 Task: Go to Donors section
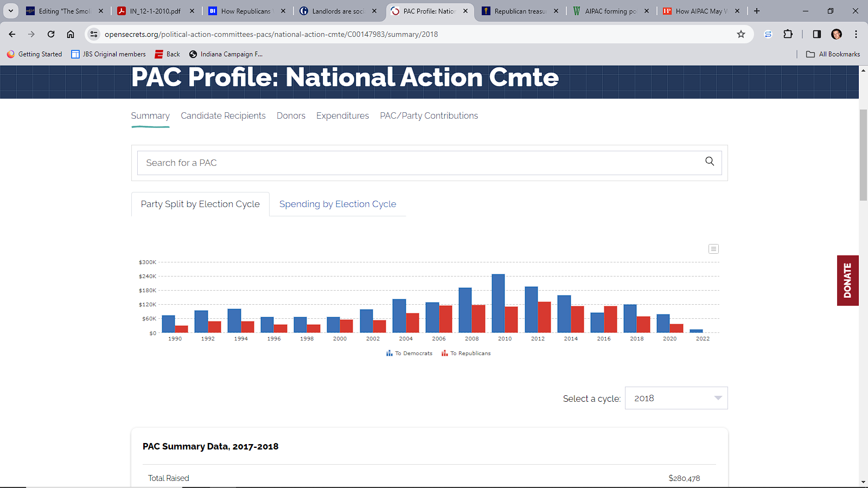coord(291,115)
